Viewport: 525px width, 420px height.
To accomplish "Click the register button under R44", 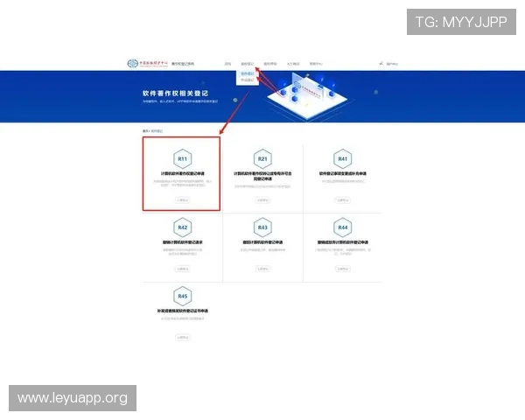I will [x=342, y=269].
